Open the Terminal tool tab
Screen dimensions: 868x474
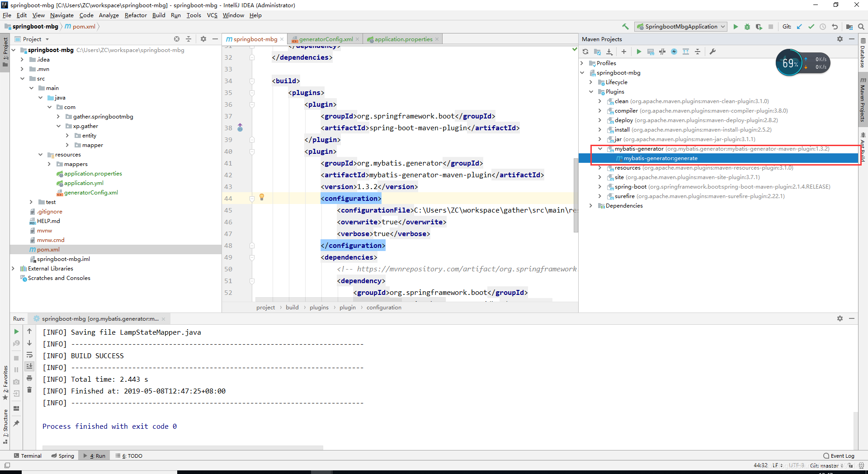pos(28,456)
